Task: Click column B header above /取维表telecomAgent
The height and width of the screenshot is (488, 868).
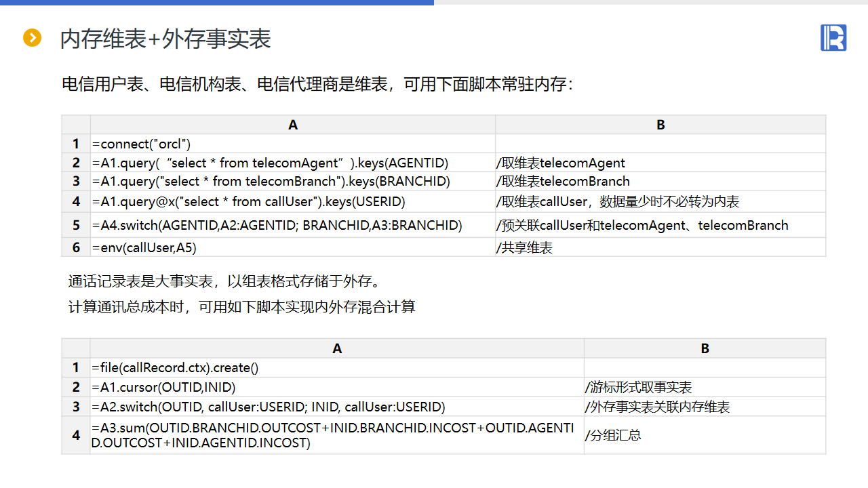Action: pos(660,125)
